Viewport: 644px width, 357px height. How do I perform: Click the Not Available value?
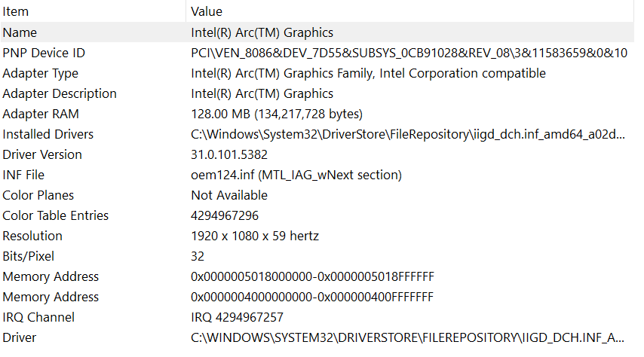tap(229, 195)
